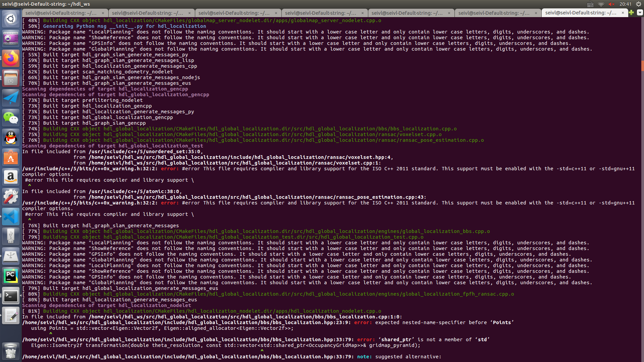Screen dimensions: 644x362
Task: Unmute audio via the sound indicator
Action: pos(611,4)
